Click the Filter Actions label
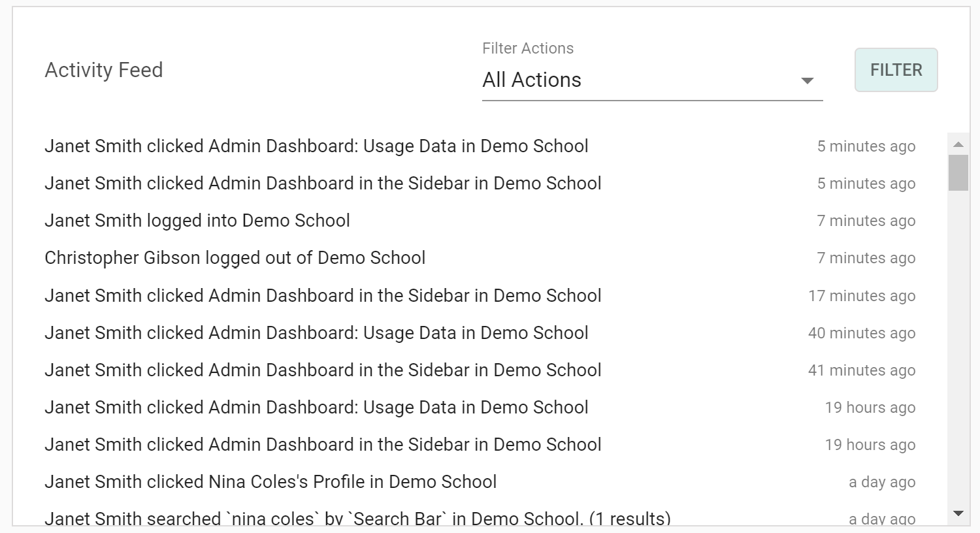The height and width of the screenshot is (533, 980). coord(528,48)
